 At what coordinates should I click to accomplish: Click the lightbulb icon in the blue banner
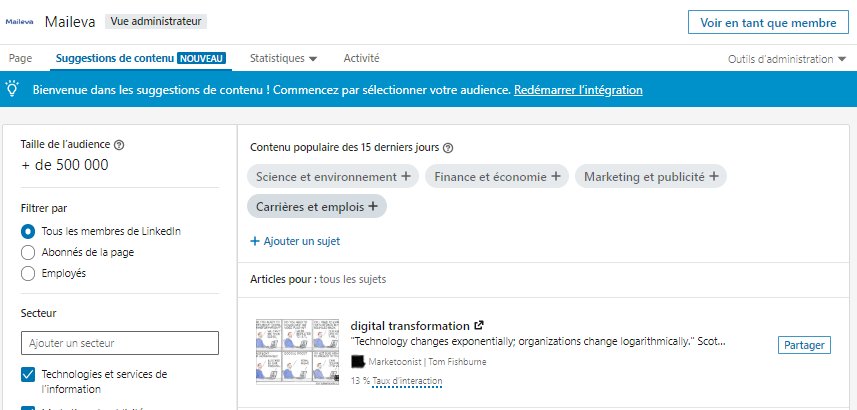pos(12,88)
